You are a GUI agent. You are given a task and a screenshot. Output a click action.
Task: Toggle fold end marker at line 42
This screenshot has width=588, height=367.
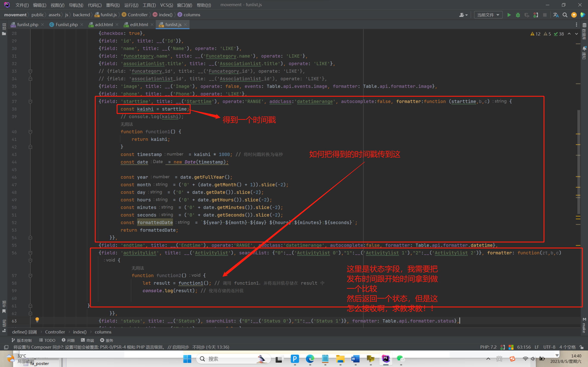(30, 147)
